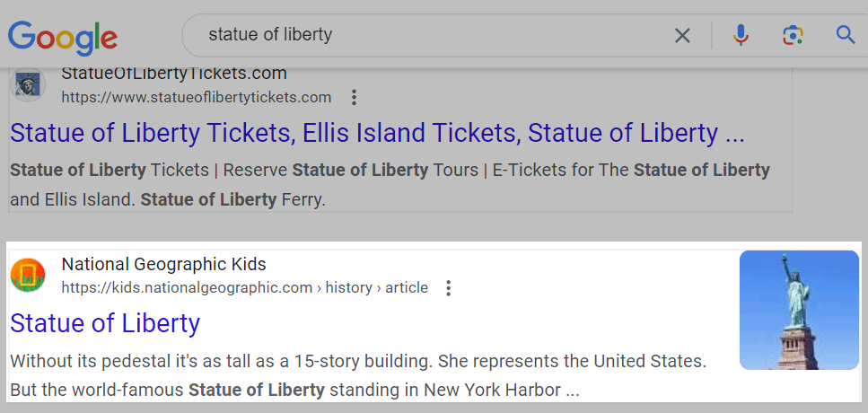Viewport: 868px width, 413px height.
Task: Open the Statue of Liberty thumbnail image
Action: [x=799, y=310]
